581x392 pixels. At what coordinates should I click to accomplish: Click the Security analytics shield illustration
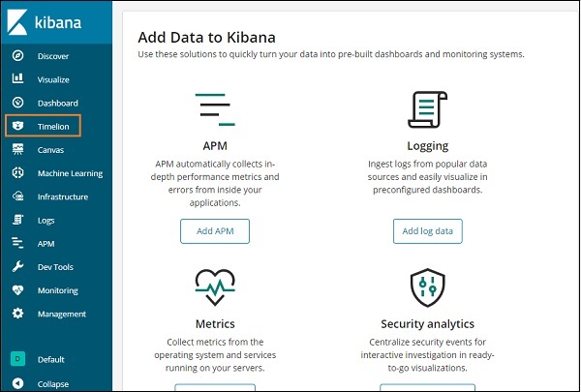tap(427, 287)
